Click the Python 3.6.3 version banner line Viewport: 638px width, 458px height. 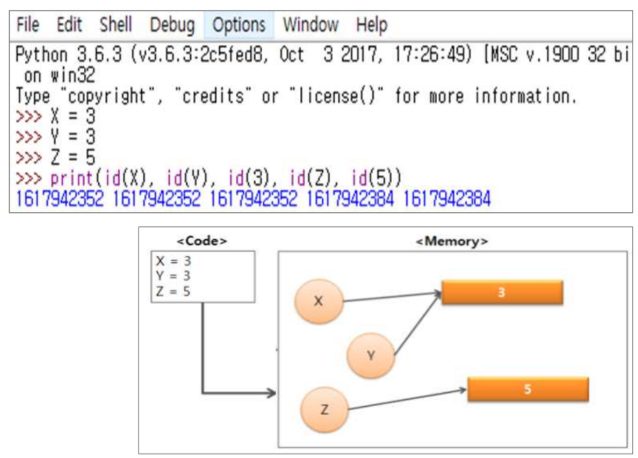point(322,55)
